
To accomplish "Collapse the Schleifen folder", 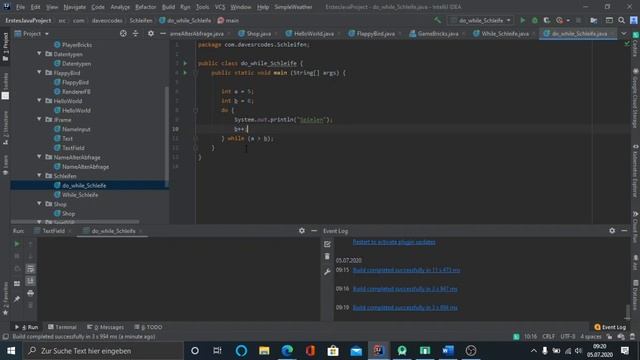I will [39, 176].
